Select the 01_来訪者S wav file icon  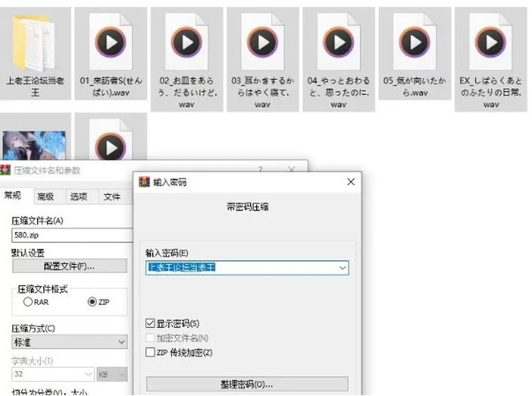point(111,42)
